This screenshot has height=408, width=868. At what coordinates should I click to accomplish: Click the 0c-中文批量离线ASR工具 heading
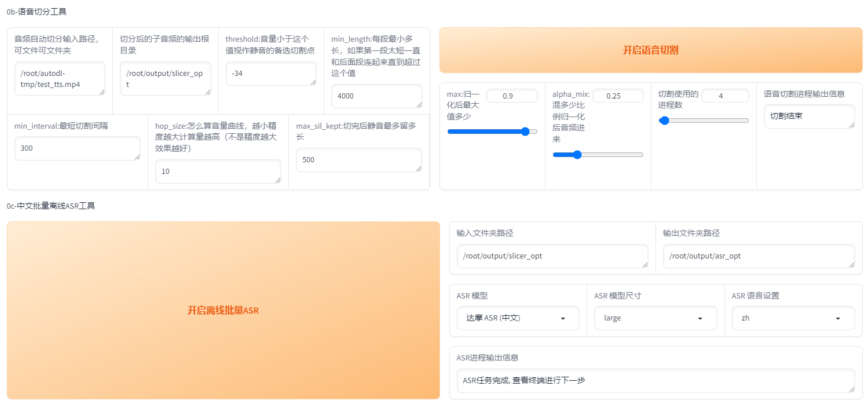click(x=51, y=206)
